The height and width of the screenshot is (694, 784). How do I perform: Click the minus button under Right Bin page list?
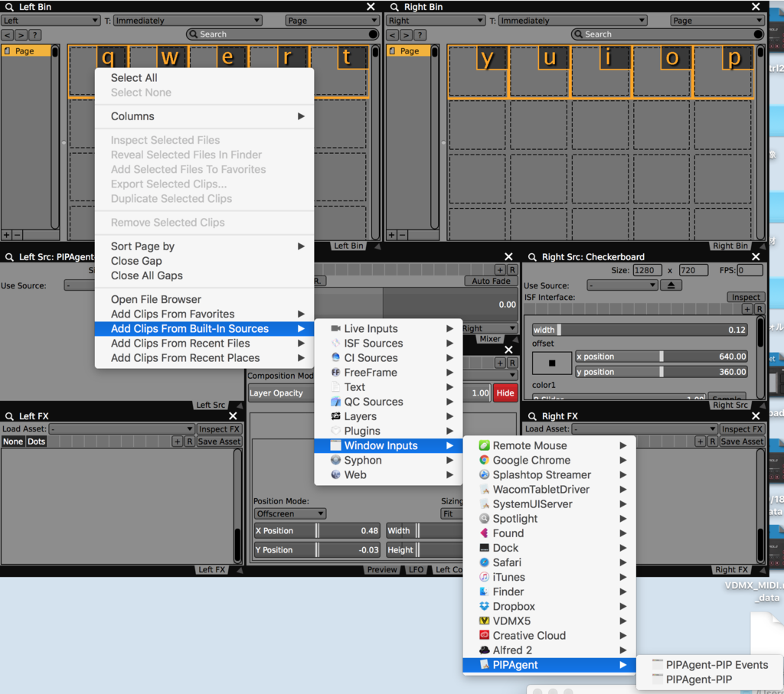(403, 234)
